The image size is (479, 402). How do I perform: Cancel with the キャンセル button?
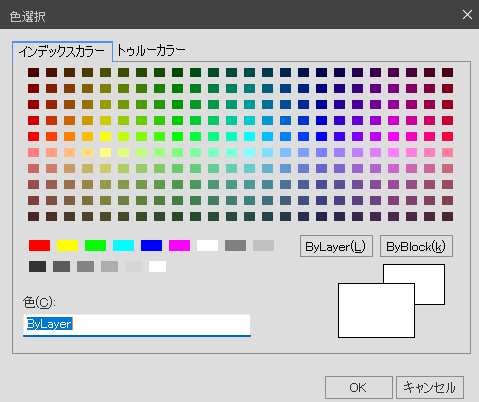pyautogui.click(x=430, y=388)
